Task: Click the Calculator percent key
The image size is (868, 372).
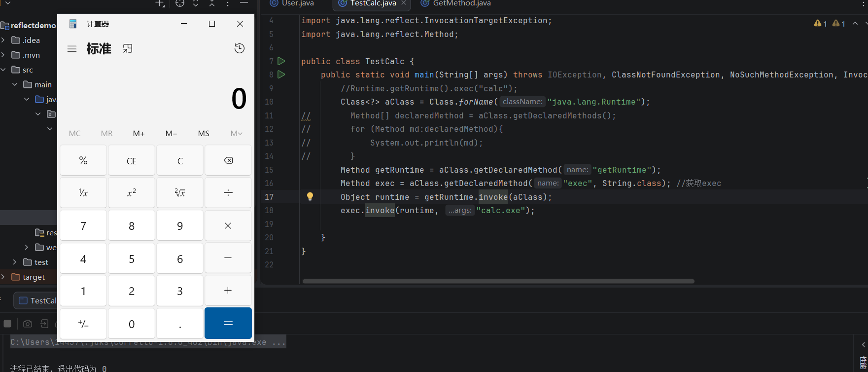Action: [83, 160]
